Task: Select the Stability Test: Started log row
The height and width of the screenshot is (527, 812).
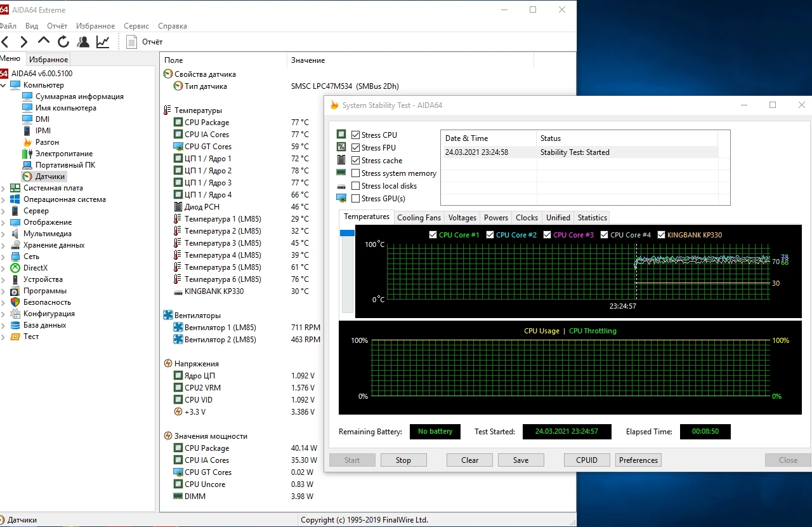Action: click(x=579, y=152)
